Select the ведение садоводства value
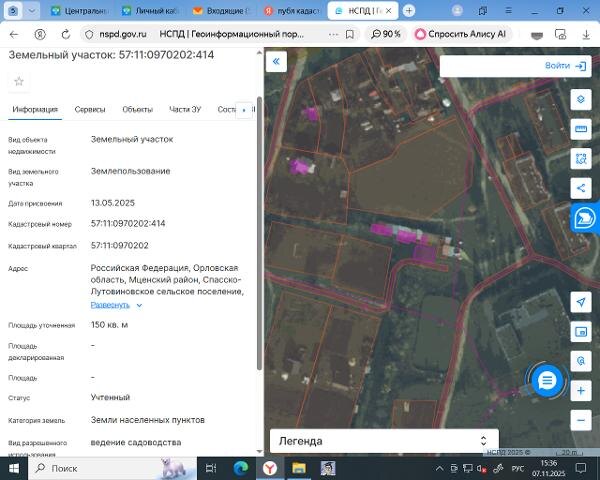 pos(136,442)
